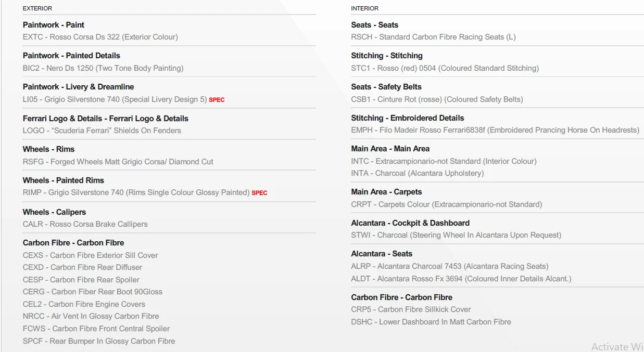Click the Standard Carbon Fibre Racing Seats entry

click(433, 37)
